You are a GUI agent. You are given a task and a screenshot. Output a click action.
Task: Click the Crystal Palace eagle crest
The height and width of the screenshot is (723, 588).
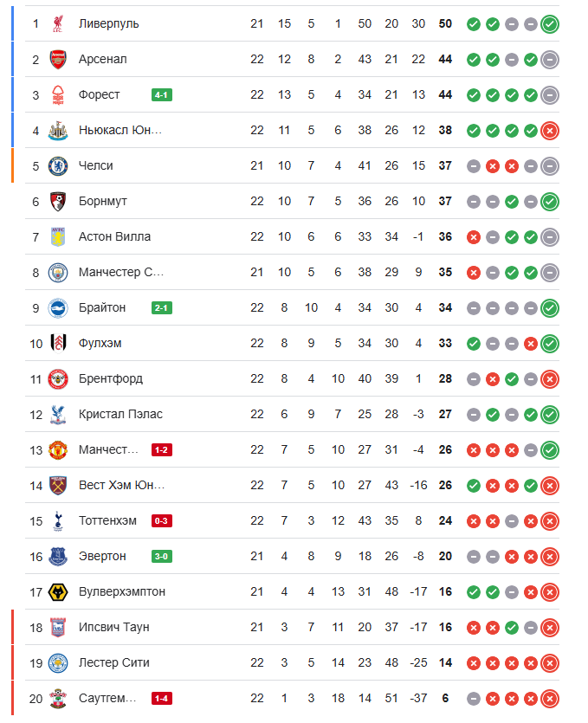tap(58, 415)
